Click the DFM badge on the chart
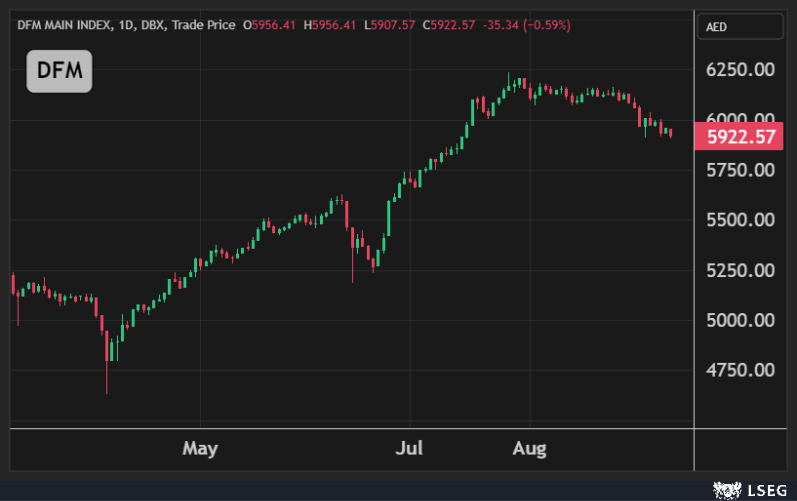This screenshot has width=797, height=501. [x=59, y=71]
